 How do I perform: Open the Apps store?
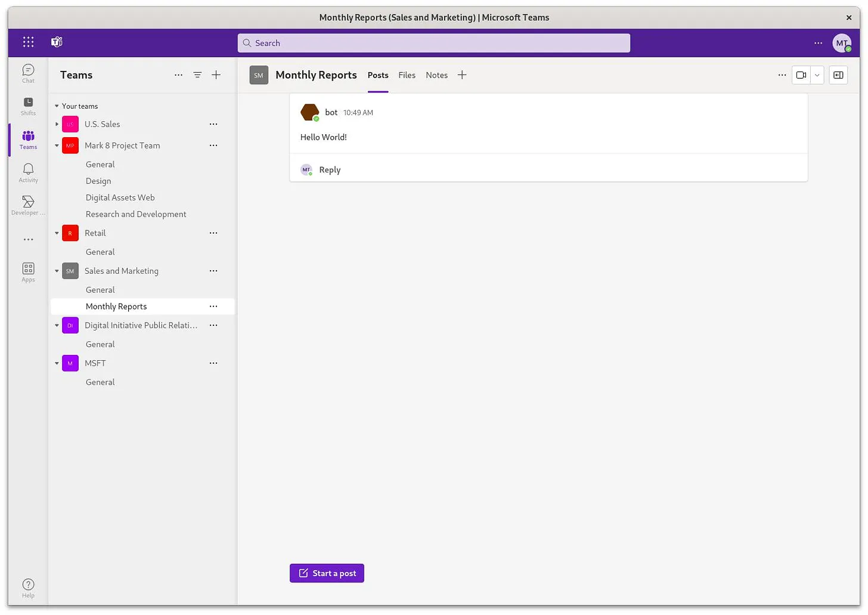coord(28,273)
